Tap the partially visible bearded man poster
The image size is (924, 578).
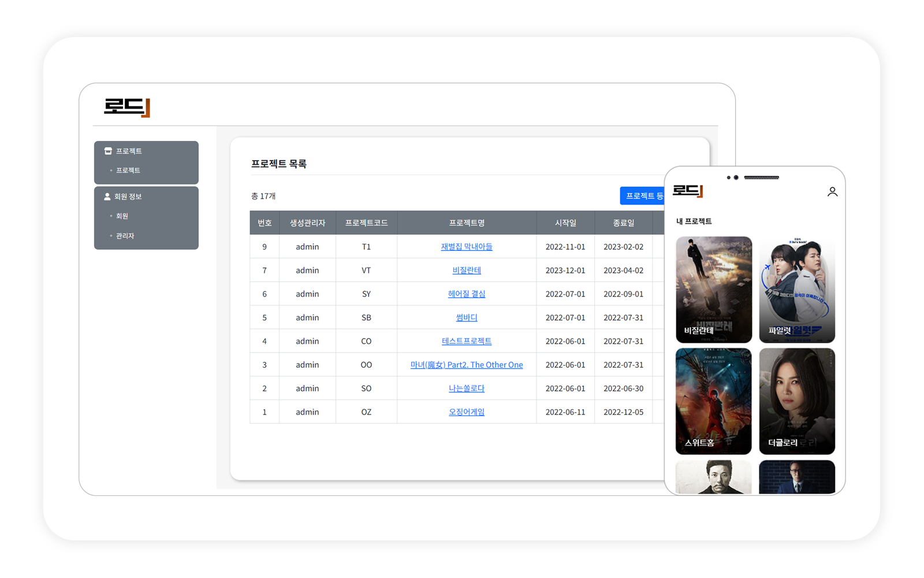click(714, 477)
